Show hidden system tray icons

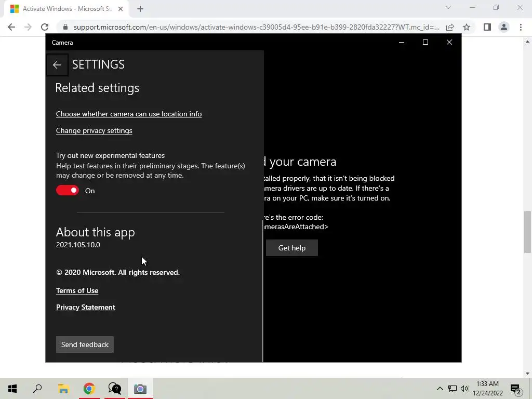(440, 389)
